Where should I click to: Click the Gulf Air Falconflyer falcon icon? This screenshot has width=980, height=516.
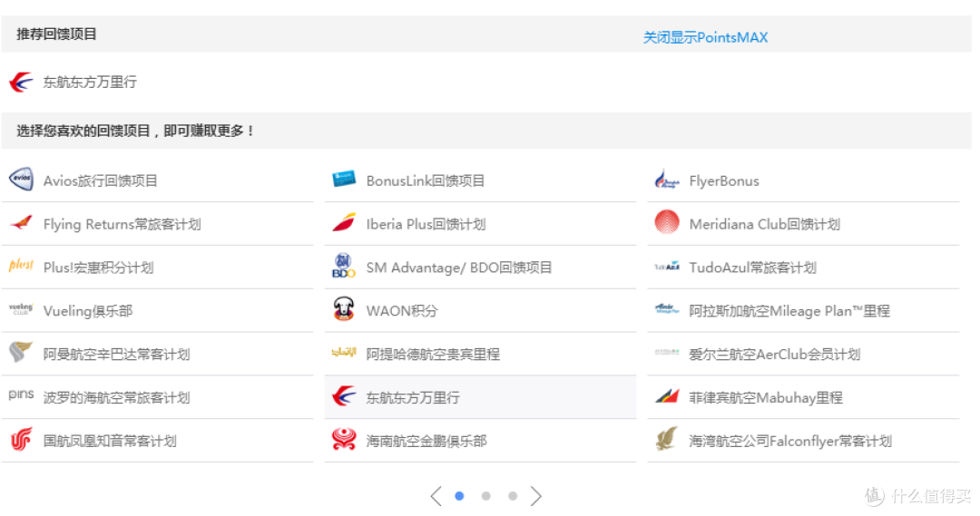pos(667,439)
